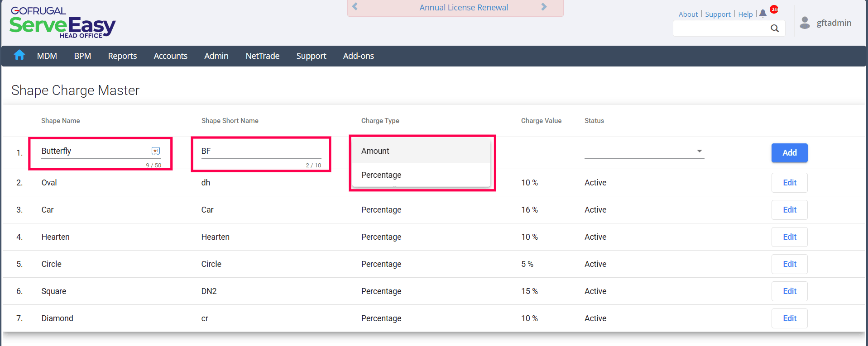Click the Shape Short Name input field
Screen dimensions: 868x346
[x=261, y=151]
